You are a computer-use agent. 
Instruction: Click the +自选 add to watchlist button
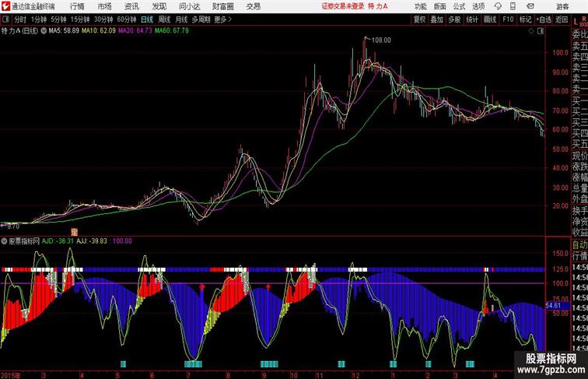544,19
